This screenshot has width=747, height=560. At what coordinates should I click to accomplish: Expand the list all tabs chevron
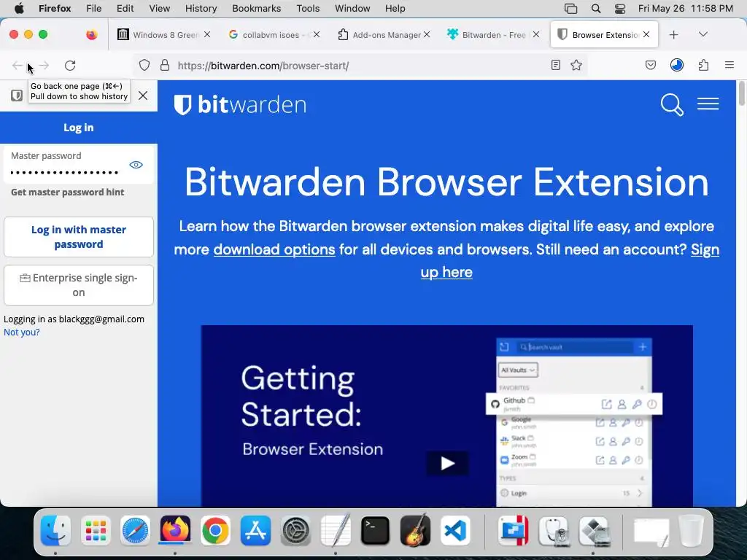point(703,34)
